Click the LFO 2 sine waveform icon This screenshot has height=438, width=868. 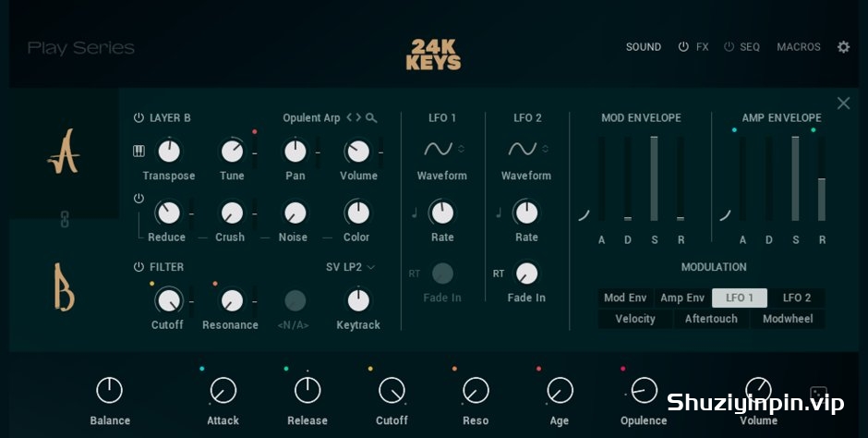522,149
